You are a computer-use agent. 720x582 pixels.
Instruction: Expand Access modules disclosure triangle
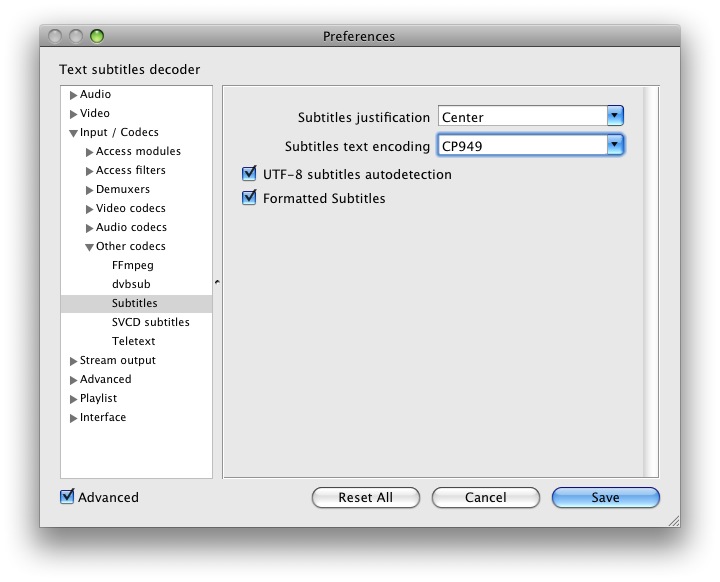[x=89, y=152]
